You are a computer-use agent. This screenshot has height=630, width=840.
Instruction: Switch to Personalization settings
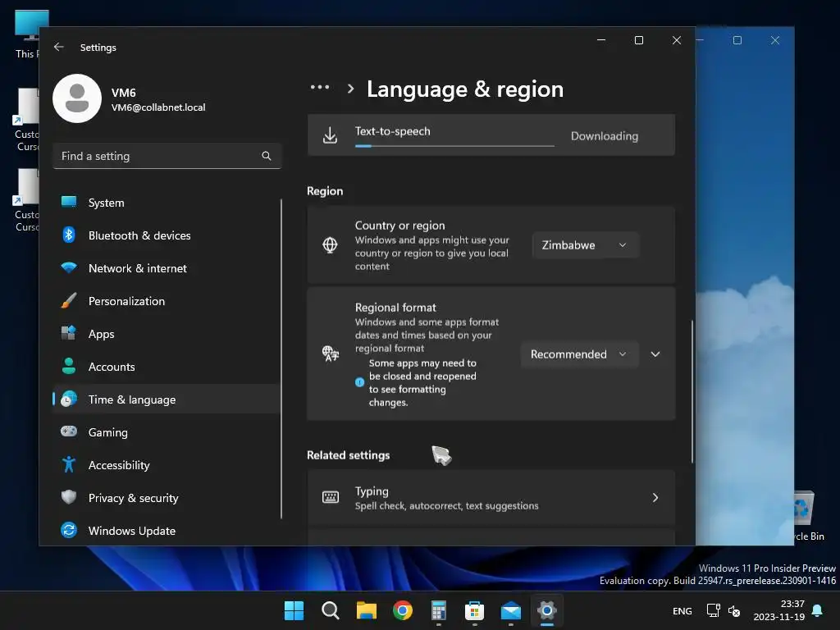click(166, 301)
